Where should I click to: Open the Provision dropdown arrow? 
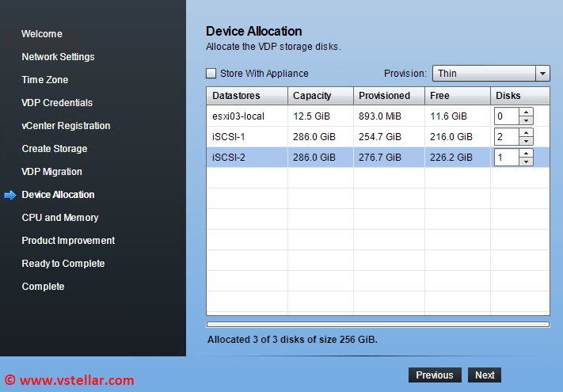tap(542, 74)
